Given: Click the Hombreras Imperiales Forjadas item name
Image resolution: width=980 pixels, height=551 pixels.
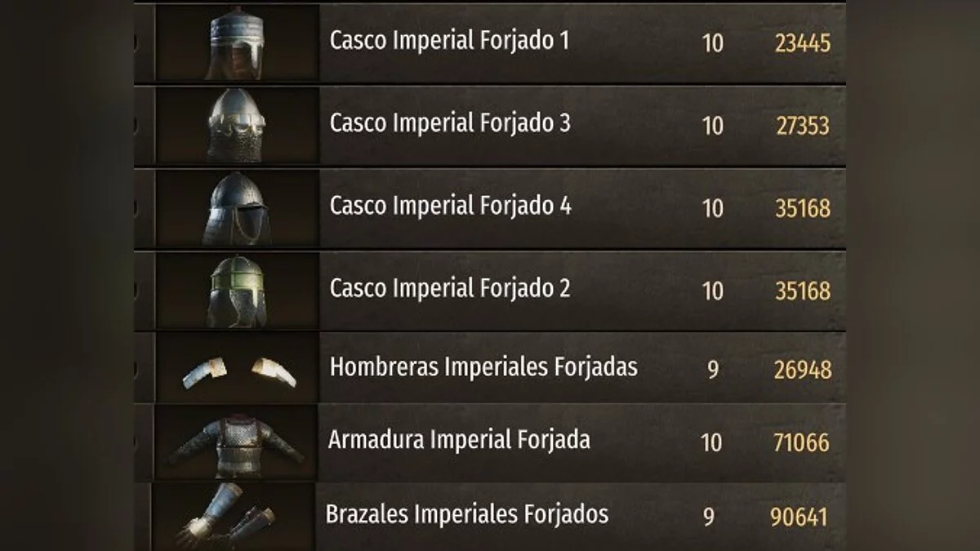Looking at the screenshot, I should tap(483, 367).
